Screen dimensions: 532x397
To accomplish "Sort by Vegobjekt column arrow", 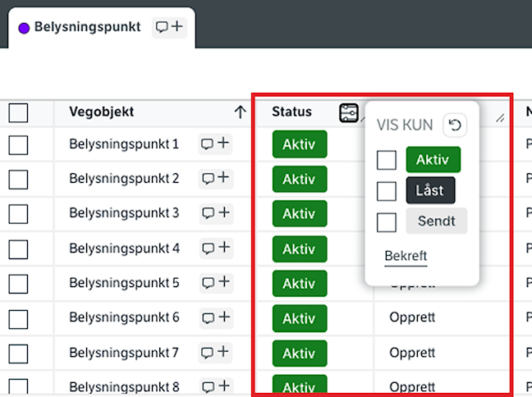I will tap(240, 112).
